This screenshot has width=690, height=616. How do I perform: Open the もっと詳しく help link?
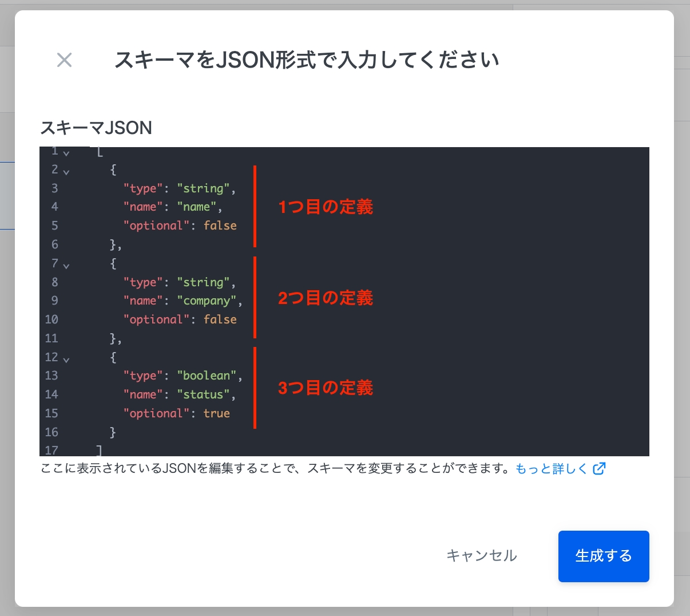click(551, 469)
